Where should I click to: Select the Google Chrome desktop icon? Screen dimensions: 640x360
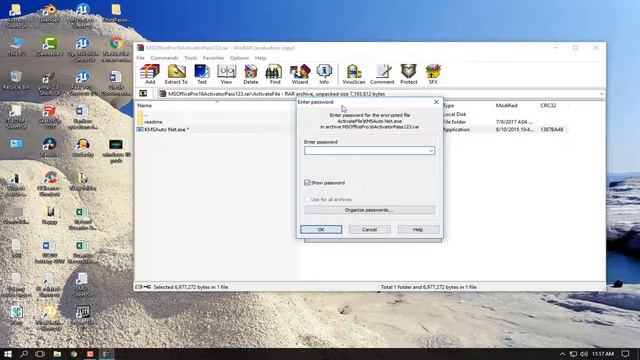116,48
